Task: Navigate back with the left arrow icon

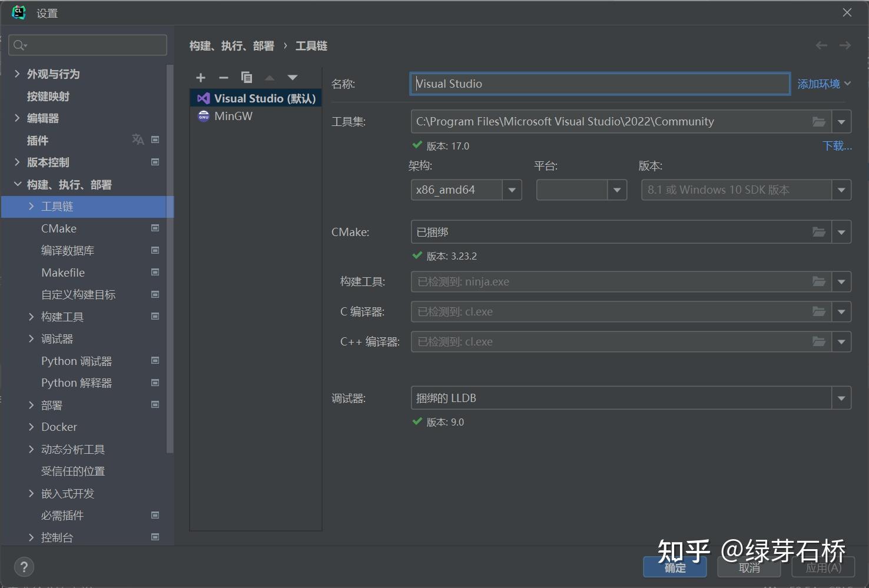Action: pos(821,45)
